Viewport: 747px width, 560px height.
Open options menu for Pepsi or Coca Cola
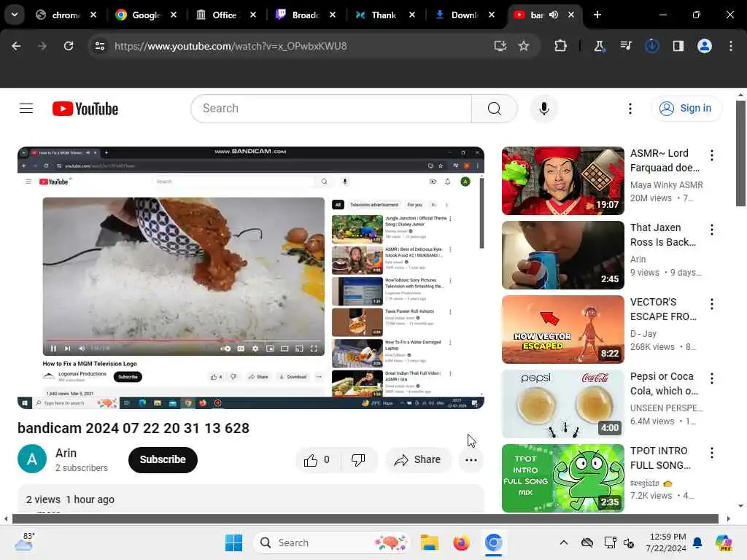coord(712,378)
